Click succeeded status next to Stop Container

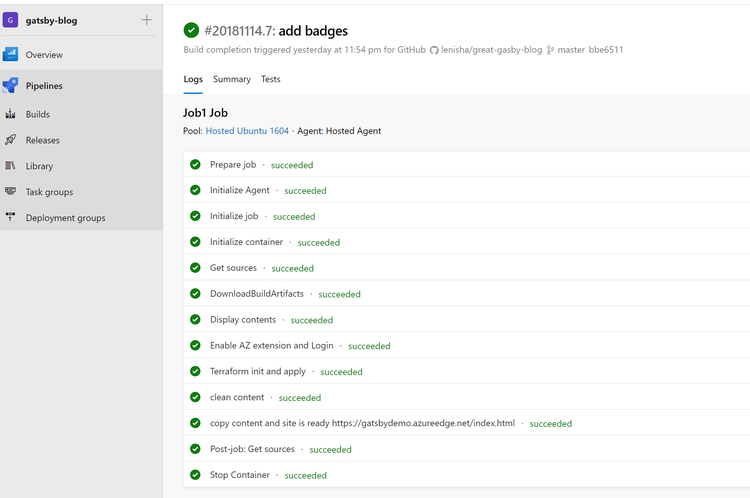click(306, 476)
